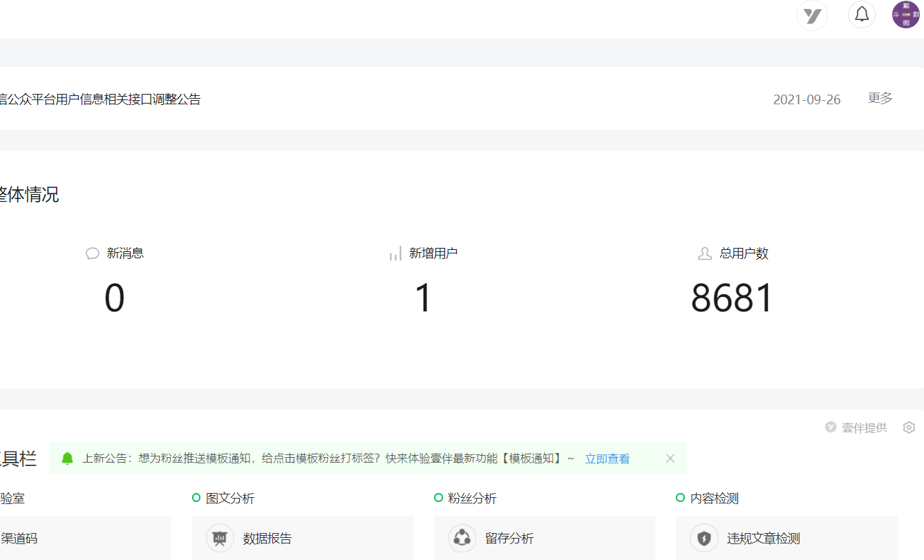Open 更多 announcements link
The width and height of the screenshot is (924, 560).
coord(880,98)
